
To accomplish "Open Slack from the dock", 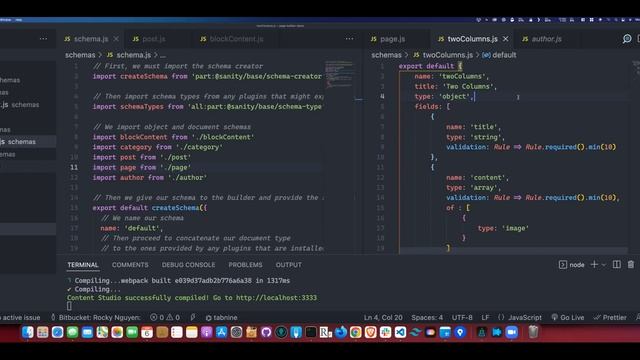I will point(385,332).
